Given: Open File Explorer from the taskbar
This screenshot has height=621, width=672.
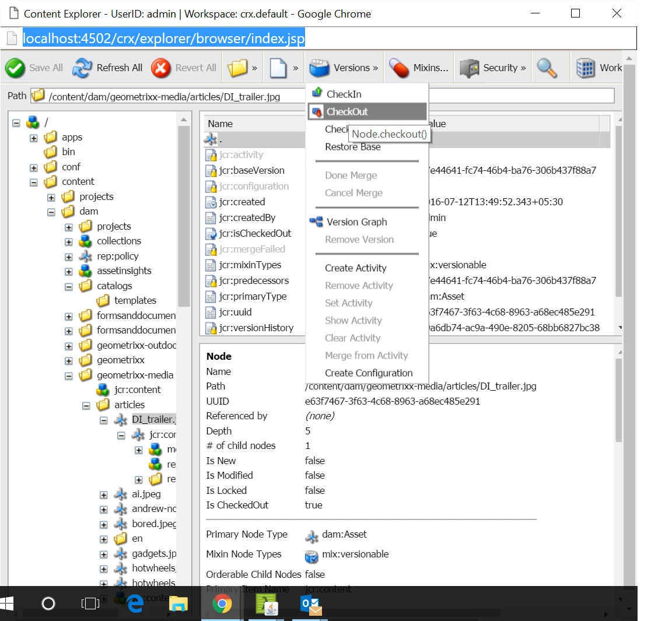Looking at the screenshot, I should coord(178,604).
